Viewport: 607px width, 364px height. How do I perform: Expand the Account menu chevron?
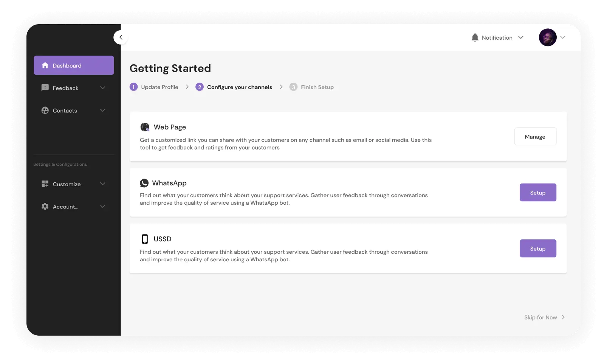[102, 207]
